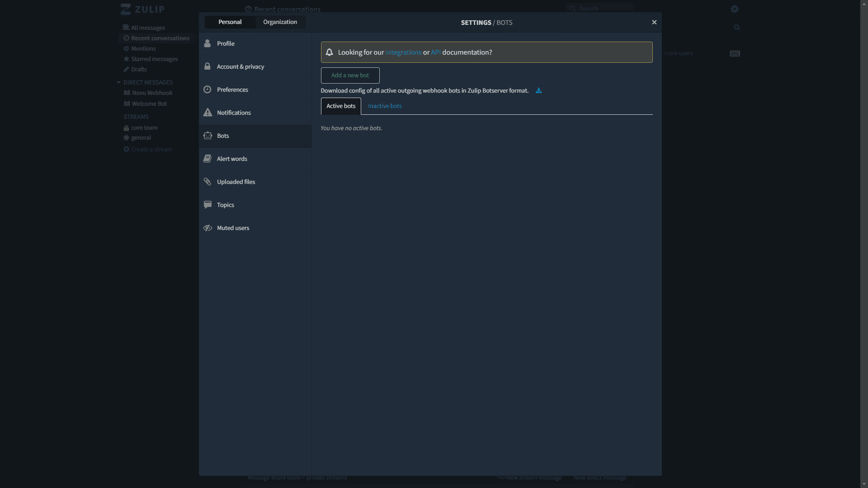Open Novu Webhook direct message

pyautogui.click(x=152, y=93)
